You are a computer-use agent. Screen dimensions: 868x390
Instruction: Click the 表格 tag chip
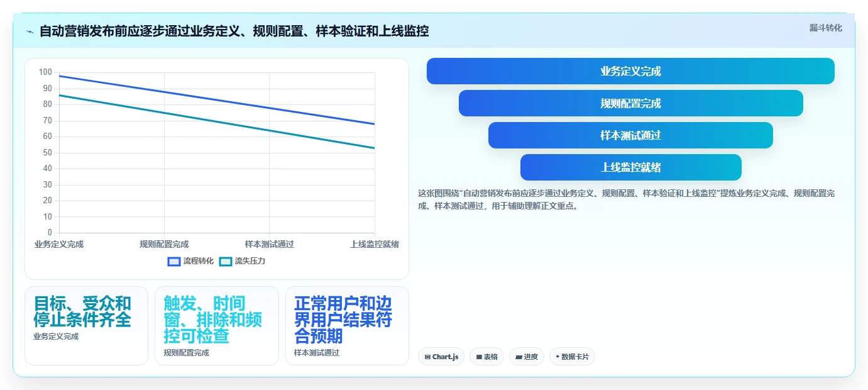(x=486, y=357)
